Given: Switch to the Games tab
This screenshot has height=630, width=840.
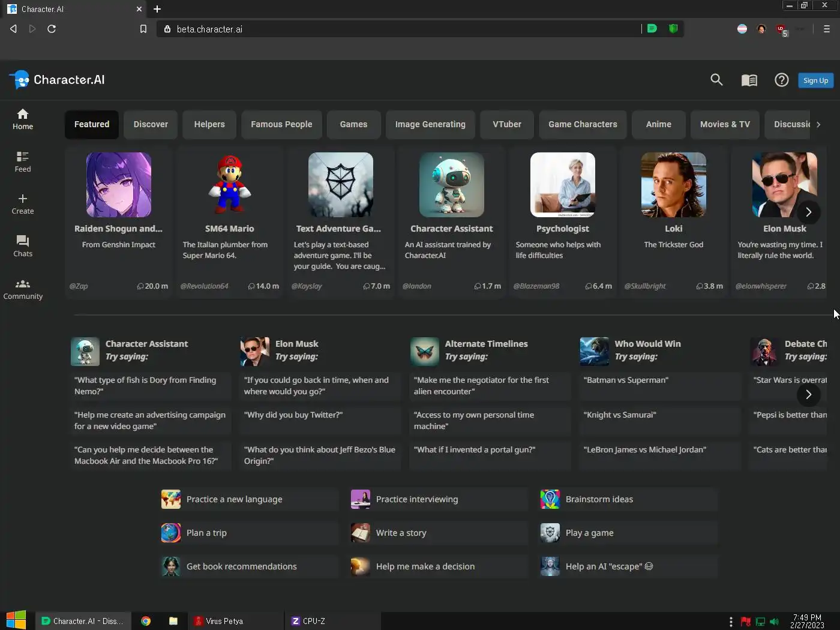Looking at the screenshot, I should tap(353, 124).
